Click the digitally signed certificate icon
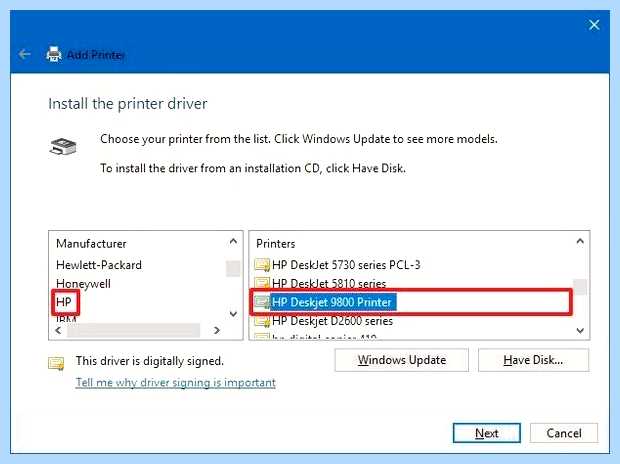 coord(56,363)
